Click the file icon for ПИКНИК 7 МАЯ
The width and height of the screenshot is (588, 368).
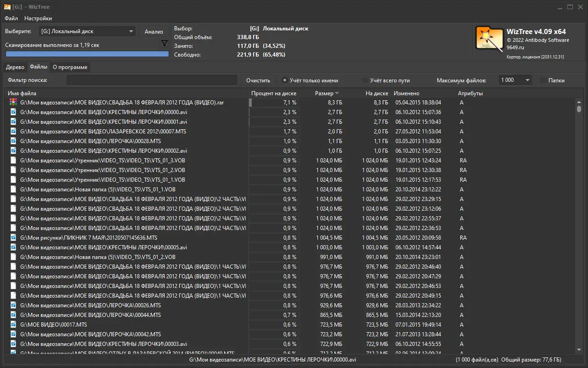[13, 238]
